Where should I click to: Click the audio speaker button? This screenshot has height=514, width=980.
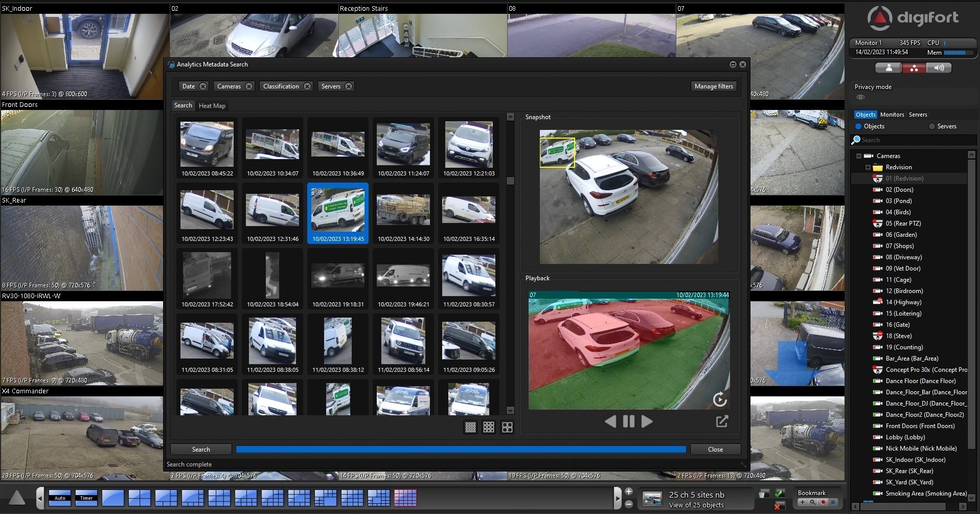(x=939, y=68)
